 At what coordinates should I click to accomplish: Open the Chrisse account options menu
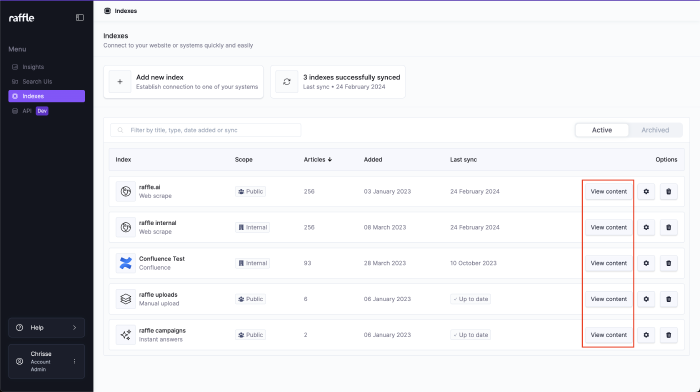click(75, 362)
